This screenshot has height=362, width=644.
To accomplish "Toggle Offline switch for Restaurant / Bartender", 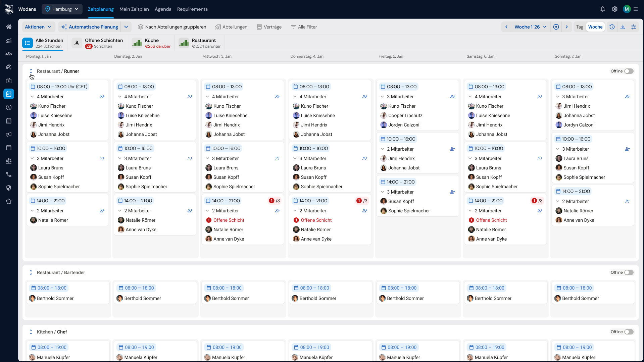I will pos(629,272).
